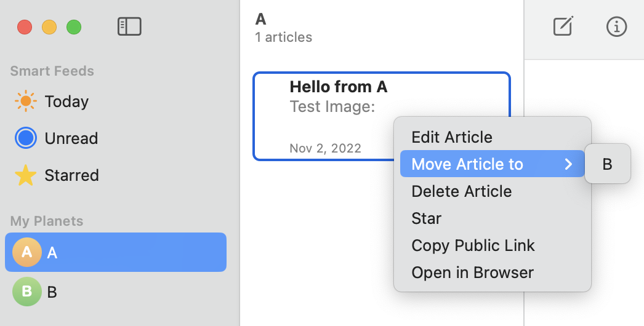Click the Smart Feeds section header
The height and width of the screenshot is (326, 644).
(x=52, y=71)
